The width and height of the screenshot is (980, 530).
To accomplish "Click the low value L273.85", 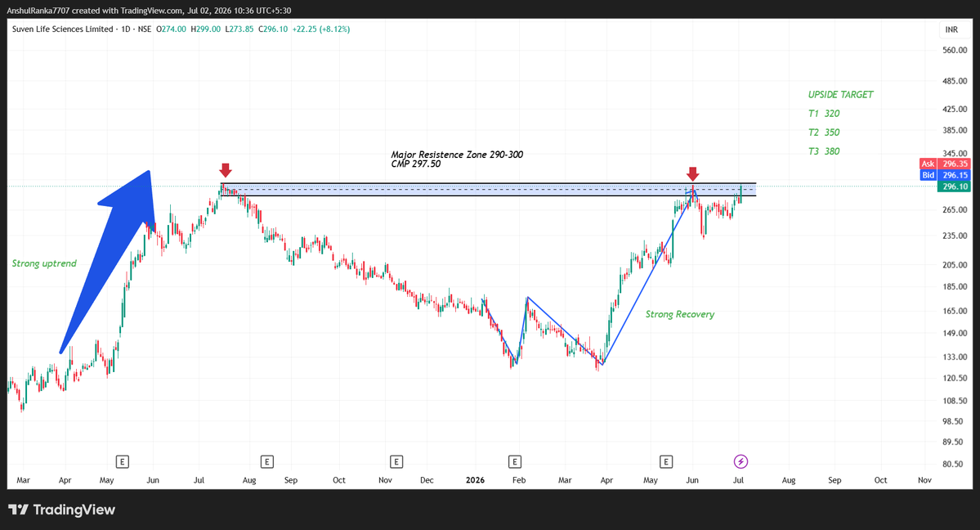I will tap(240, 29).
